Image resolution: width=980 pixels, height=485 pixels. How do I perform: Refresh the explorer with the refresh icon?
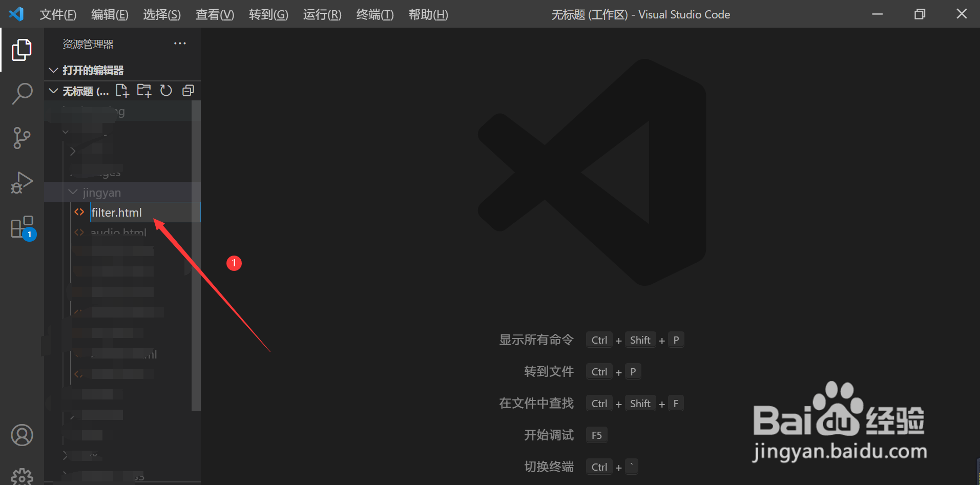(x=166, y=91)
